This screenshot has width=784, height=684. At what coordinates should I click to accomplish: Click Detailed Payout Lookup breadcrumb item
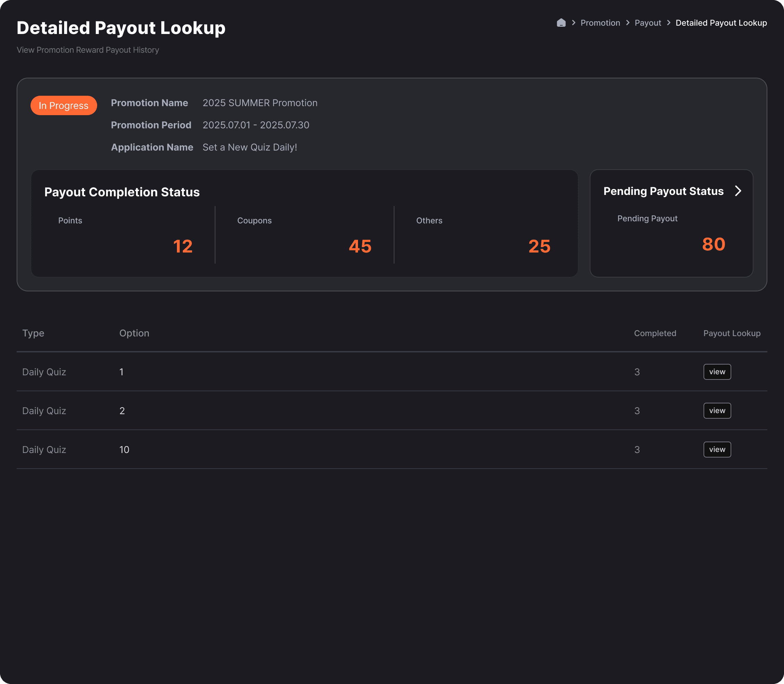click(721, 23)
